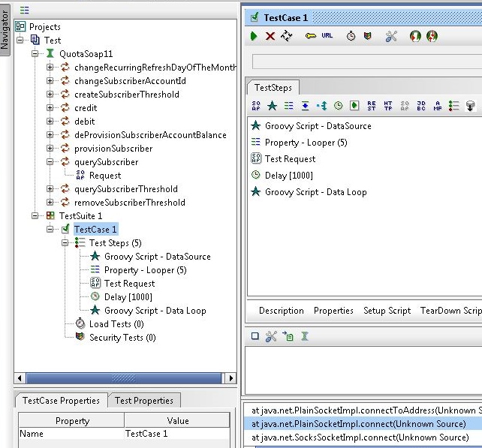482x448 pixels.
Task: Expand the credit operation node
Action: point(50,107)
